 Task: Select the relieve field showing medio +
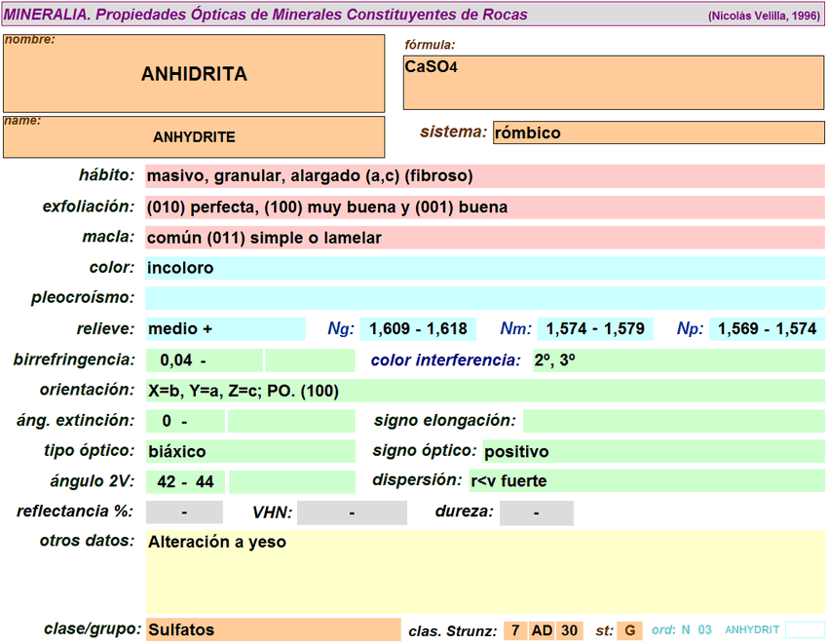coord(225,329)
